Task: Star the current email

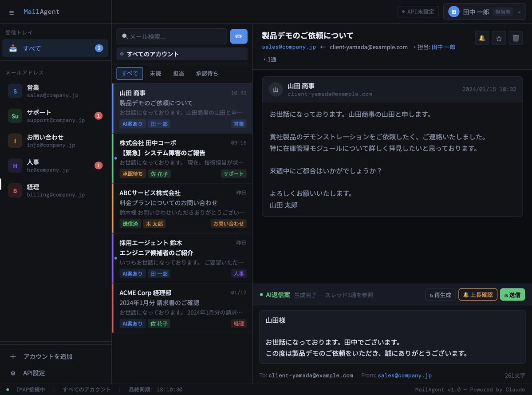Action: coord(498,38)
